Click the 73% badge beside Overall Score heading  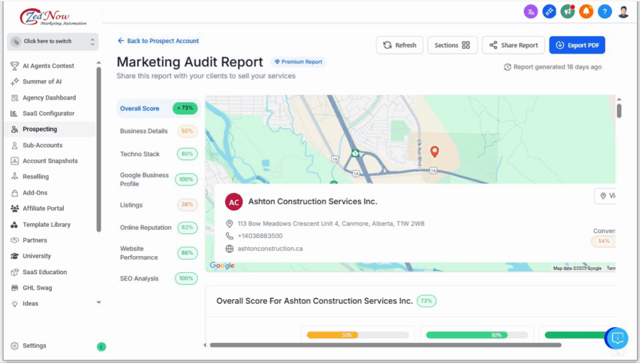point(426,301)
